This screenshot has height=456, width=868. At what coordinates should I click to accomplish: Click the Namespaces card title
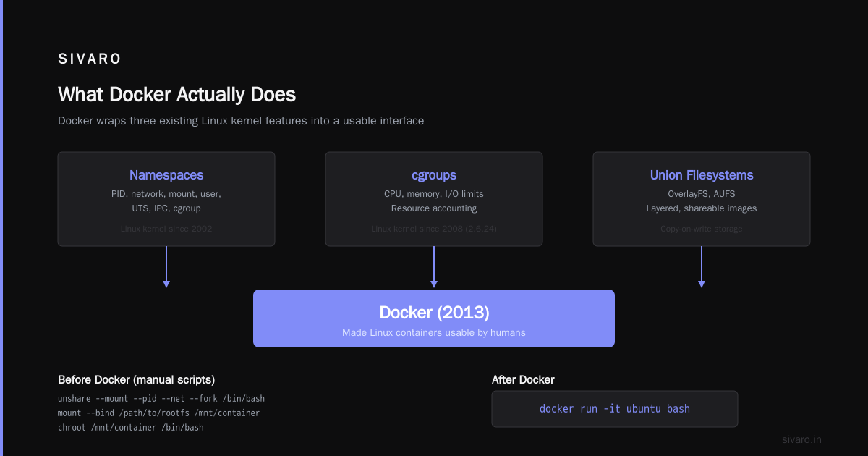166,175
